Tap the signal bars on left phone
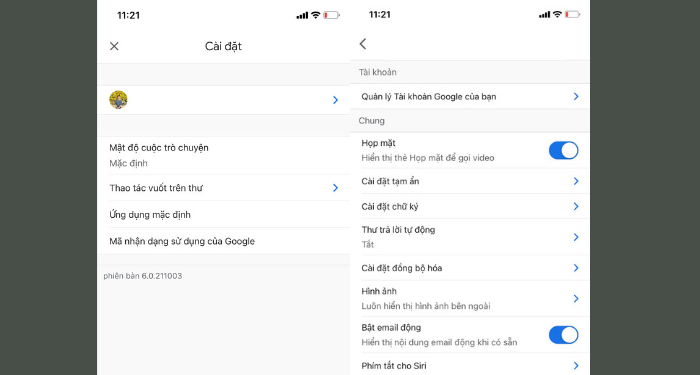The height and width of the screenshot is (375, 700). tap(302, 16)
